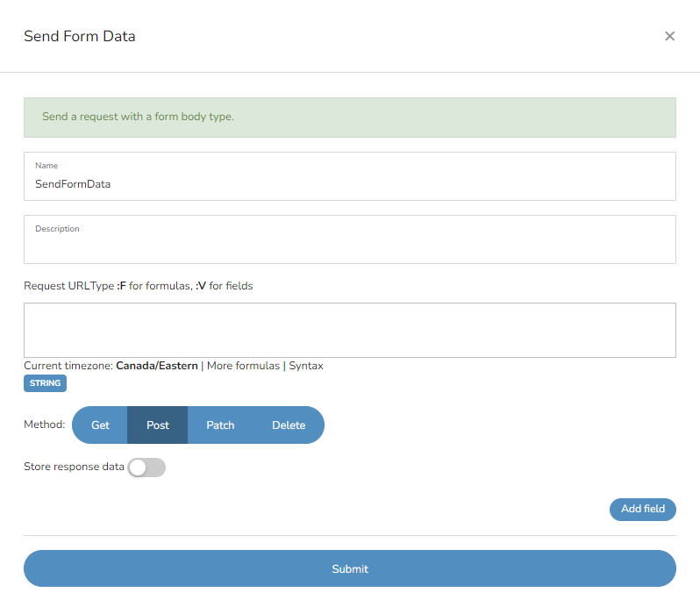Select the Delete method
Screen dimensions: 700x607
[x=289, y=425]
